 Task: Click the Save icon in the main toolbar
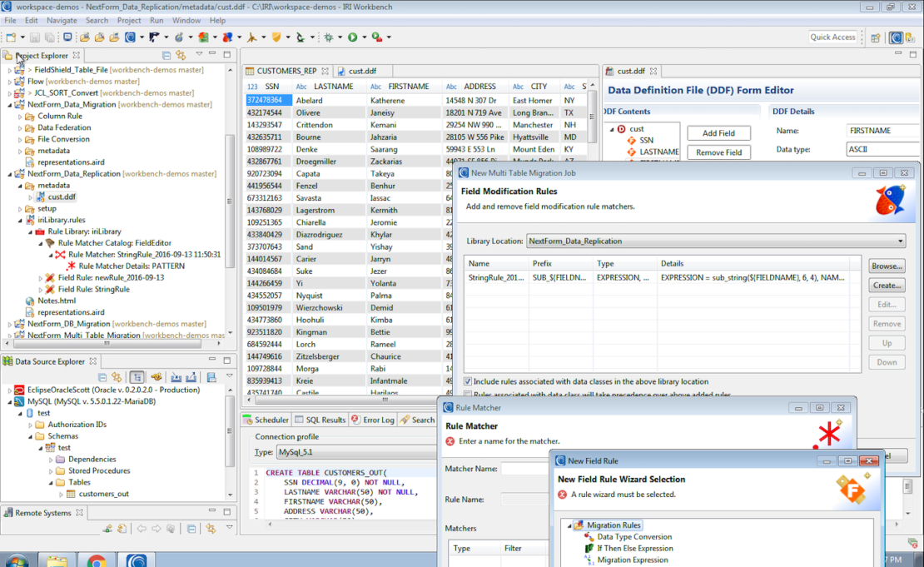point(33,37)
